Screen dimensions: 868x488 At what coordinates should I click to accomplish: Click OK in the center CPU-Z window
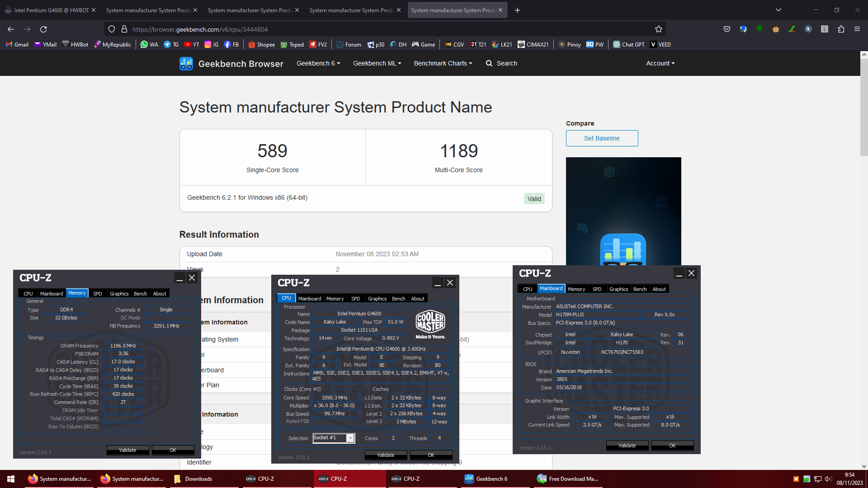coord(431,455)
